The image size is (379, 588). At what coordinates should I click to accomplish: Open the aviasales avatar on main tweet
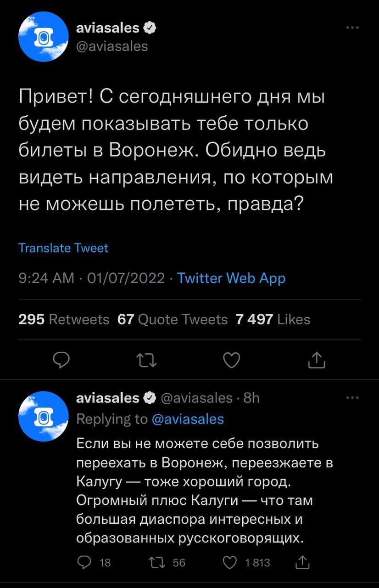pyautogui.click(x=43, y=37)
